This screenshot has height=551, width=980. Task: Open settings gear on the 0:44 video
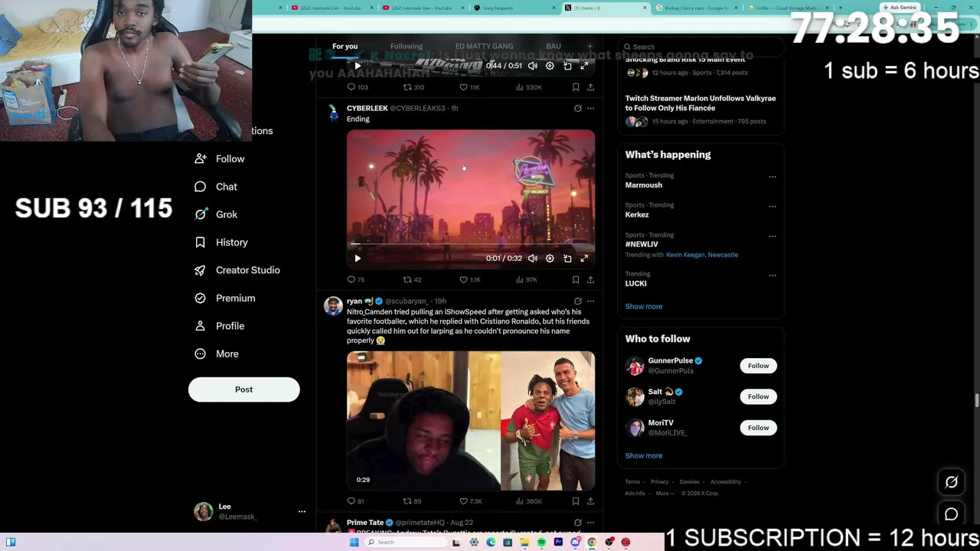(x=550, y=66)
